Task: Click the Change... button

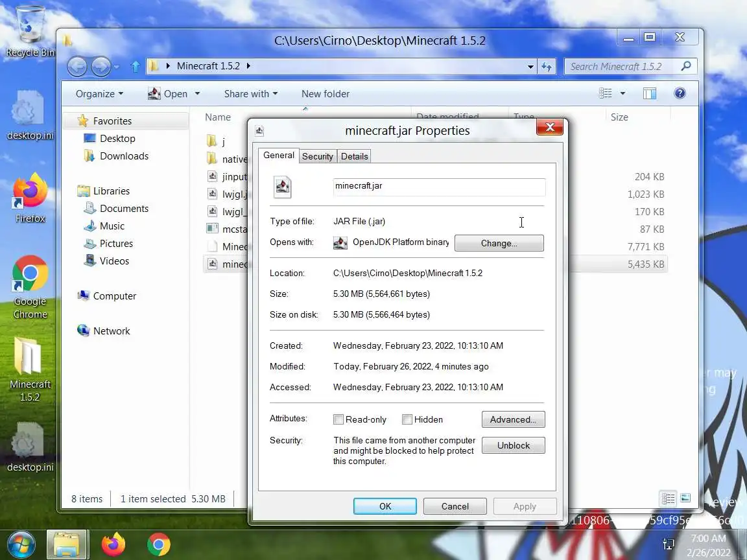Action: coord(499,243)
